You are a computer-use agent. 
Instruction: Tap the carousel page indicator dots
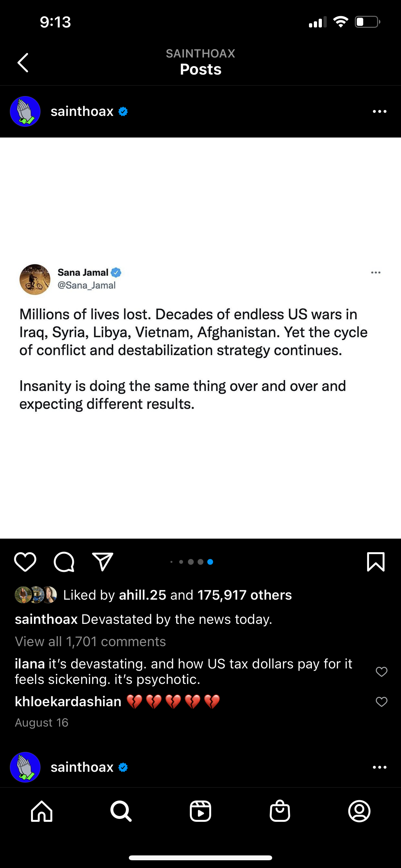tap(191, 562)
